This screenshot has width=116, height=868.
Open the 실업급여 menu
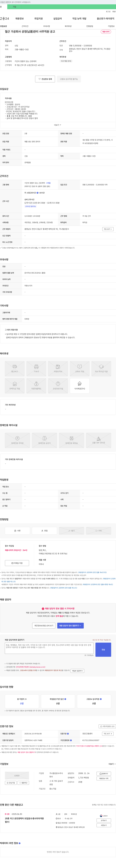(x=58, y=19)
